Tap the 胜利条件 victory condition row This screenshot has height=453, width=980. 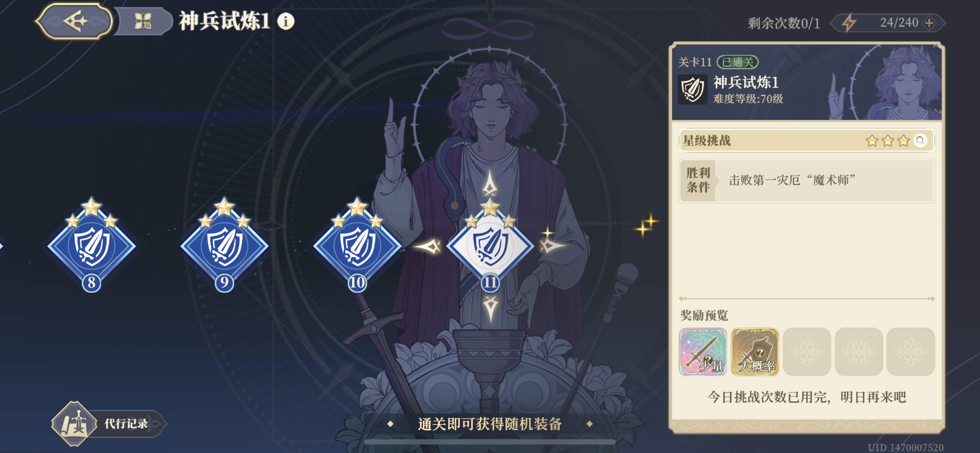[806, 181]
